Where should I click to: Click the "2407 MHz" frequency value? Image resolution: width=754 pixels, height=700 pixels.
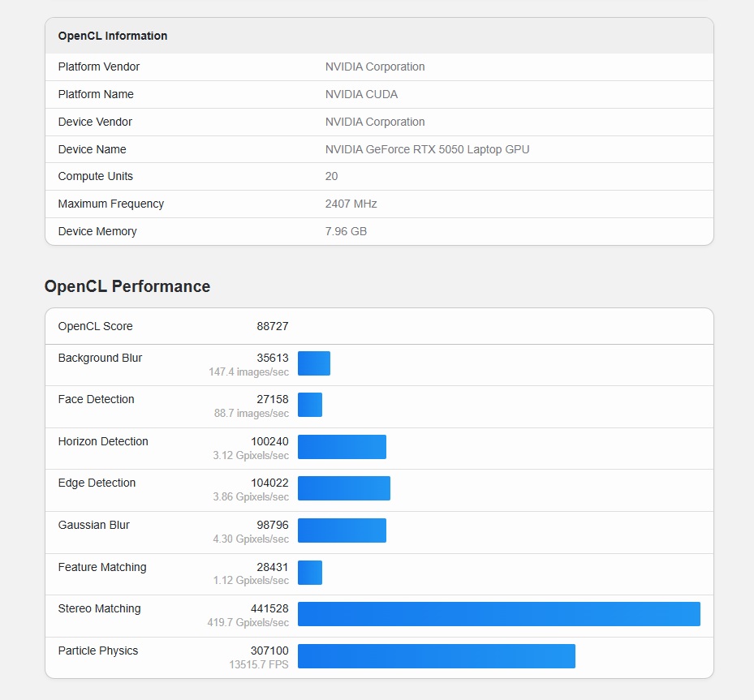pyautogui.click(x=351, y=204)
